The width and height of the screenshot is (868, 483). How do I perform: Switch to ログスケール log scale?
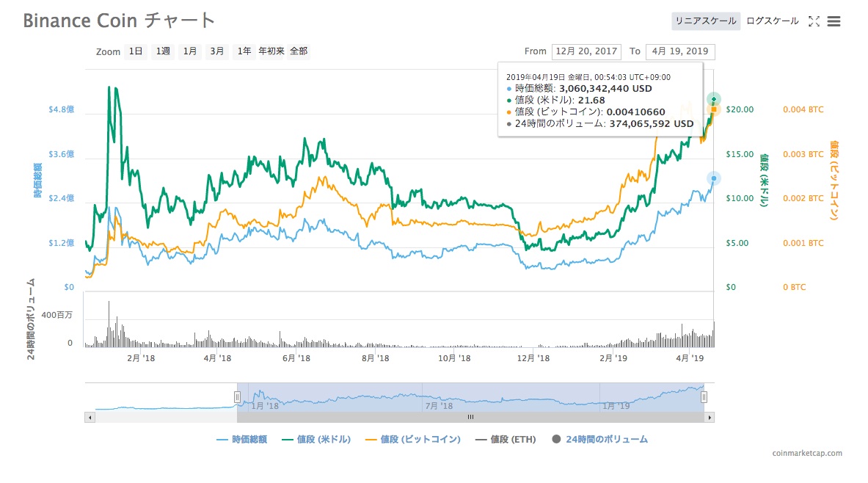772,21
